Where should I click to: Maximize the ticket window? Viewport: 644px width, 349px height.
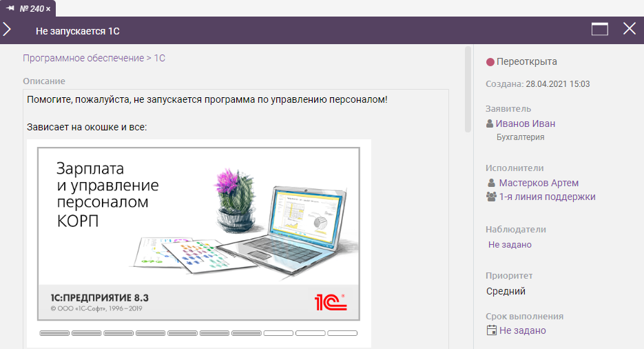pyautogui.click(x=600, y=29)
